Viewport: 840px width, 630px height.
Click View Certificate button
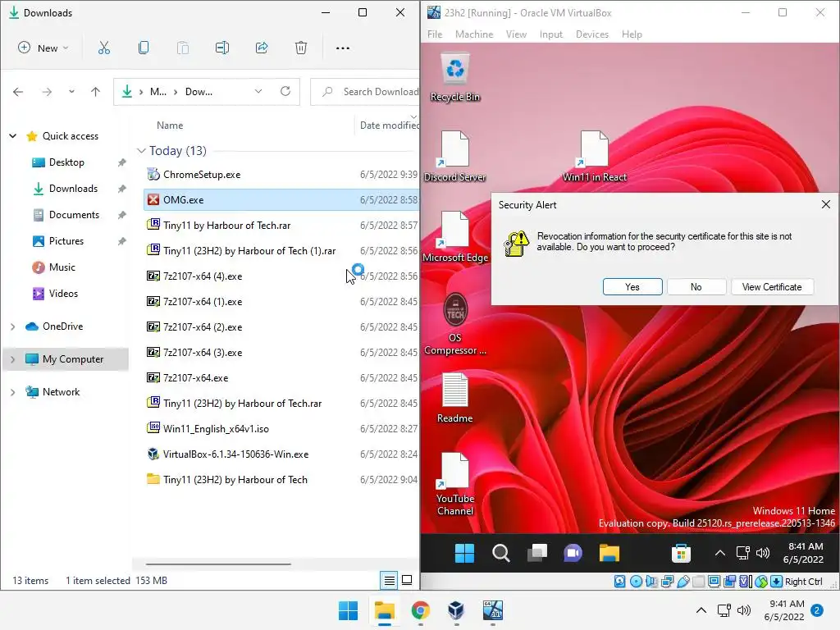tap(772, 286)
